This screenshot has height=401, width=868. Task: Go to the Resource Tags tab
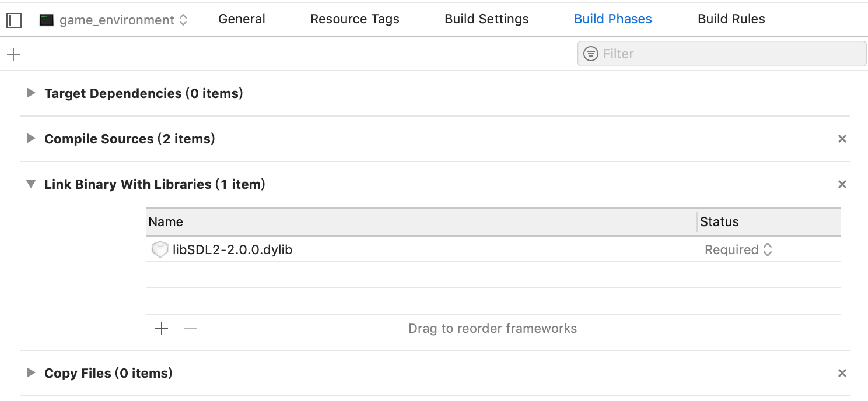pos(355,19)
